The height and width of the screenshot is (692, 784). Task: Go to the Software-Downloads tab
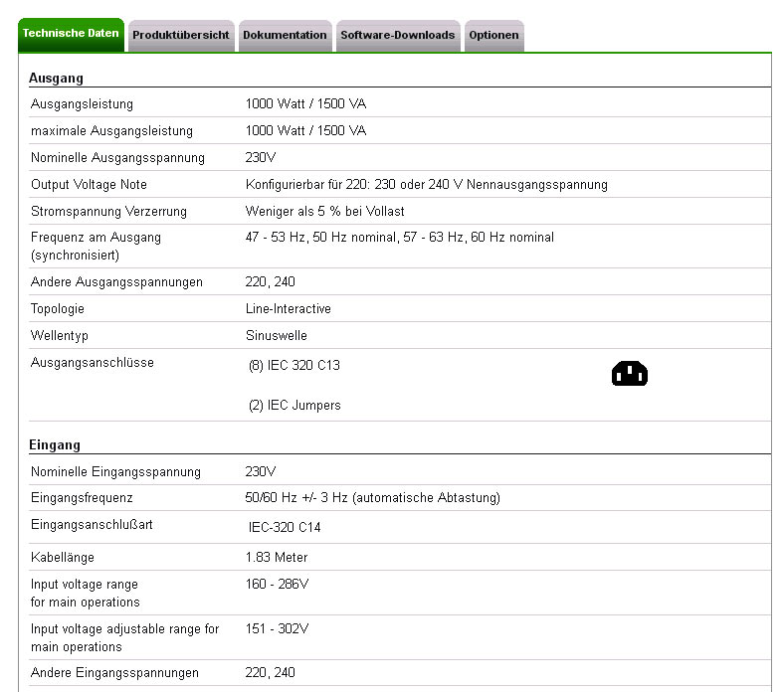pos(397,35)
